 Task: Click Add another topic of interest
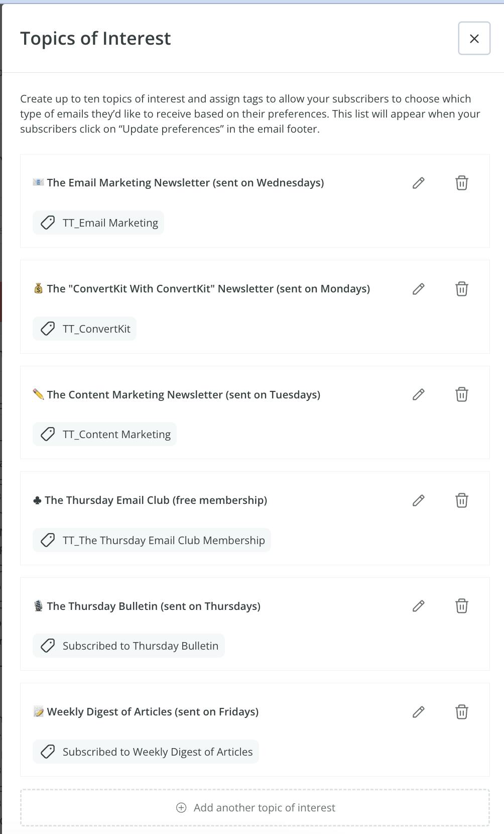click(x=255, y=807)
